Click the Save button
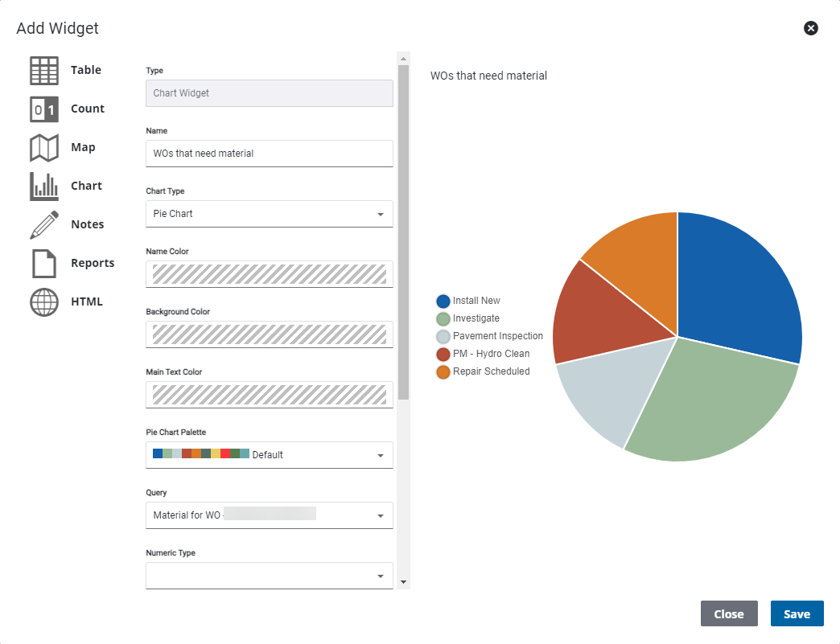Viewport: 840px width, 644px height. (x=797, y=614)
